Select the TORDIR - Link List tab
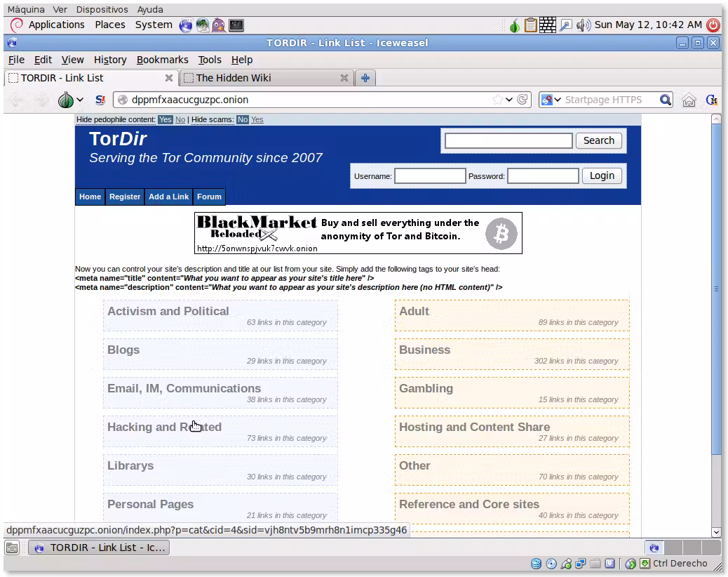Screen dimensions: 728x577 (x=91, y=78)
